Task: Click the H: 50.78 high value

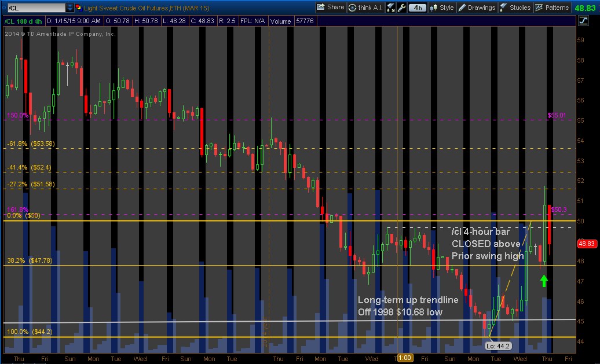Action: [x=146, y=21]
